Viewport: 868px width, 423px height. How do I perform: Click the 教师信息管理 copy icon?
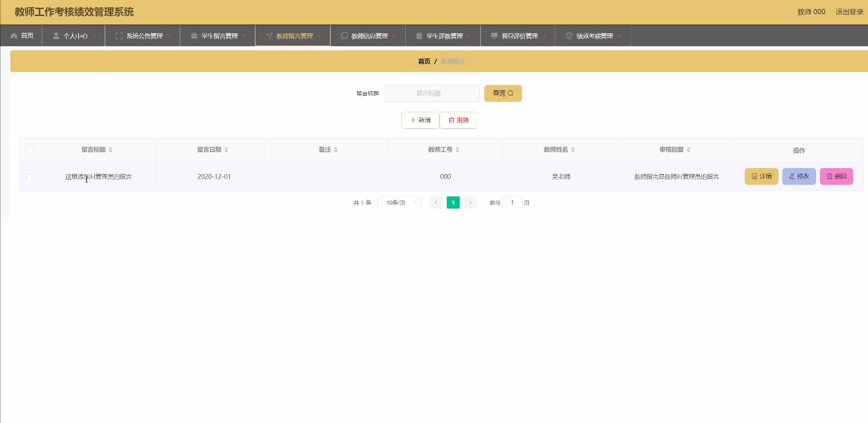[344, 36]
